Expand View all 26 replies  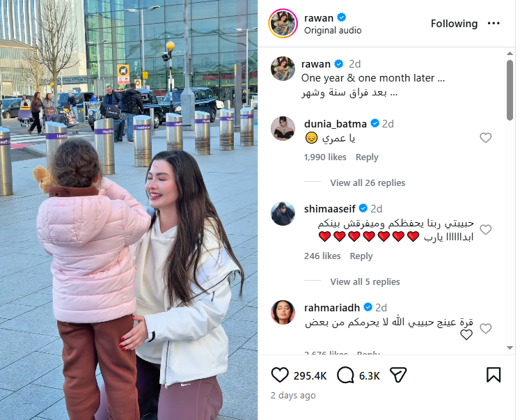tap(368, 182)
